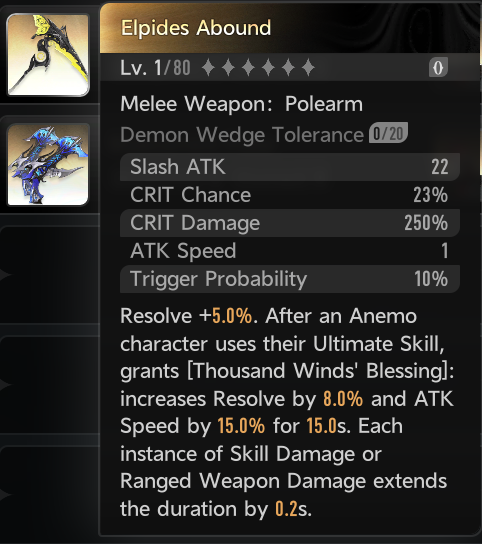Click the Lv. 1/80 level text
482x544 pixels.
155,67
